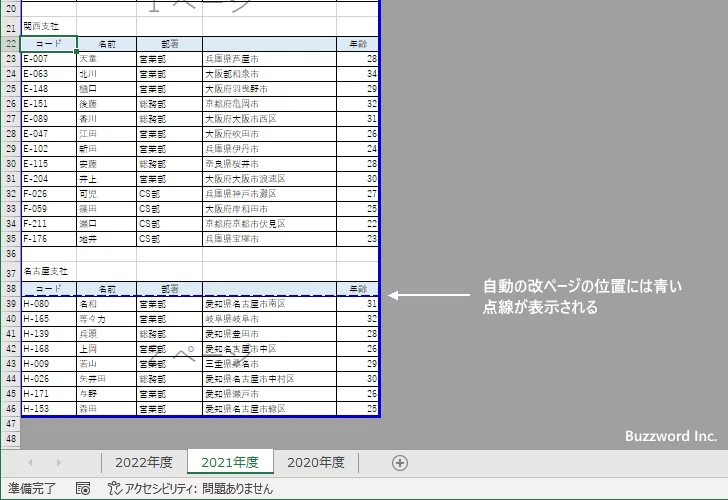Click address cell 岐阜県岐阜市

tap(269, 319)
